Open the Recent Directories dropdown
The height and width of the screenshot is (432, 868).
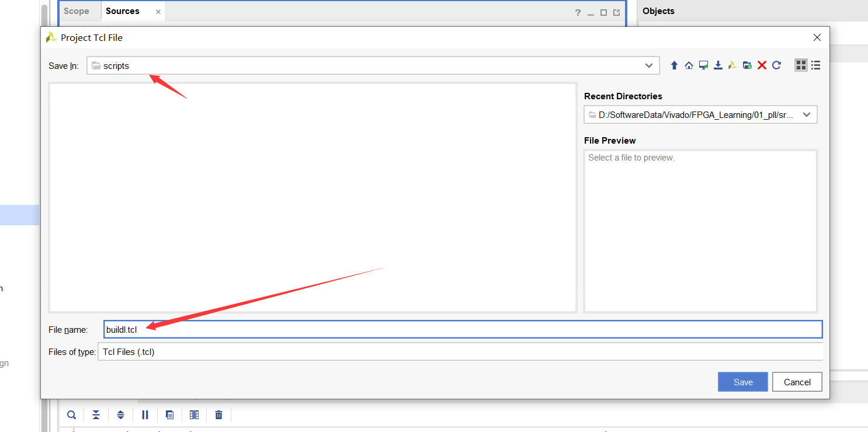coord(806,115)
